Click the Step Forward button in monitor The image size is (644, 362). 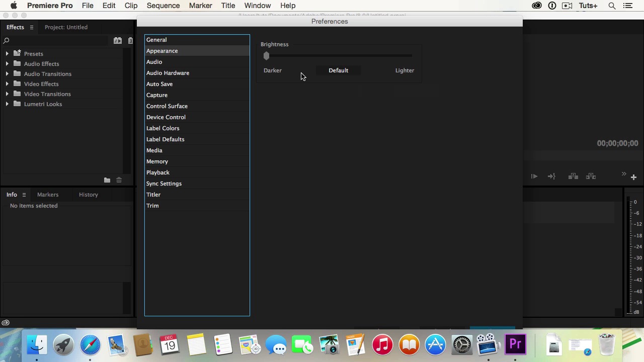(x=534, y=176)
